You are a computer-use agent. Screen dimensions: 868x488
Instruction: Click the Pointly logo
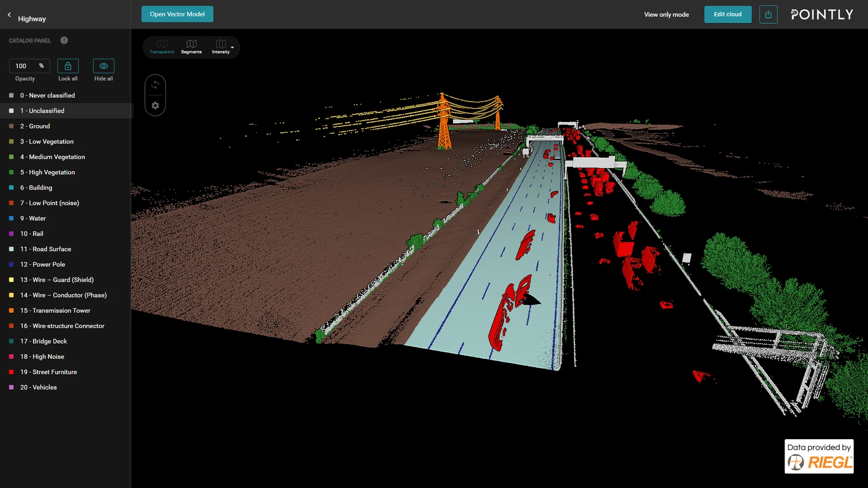(x=821, y=15)
